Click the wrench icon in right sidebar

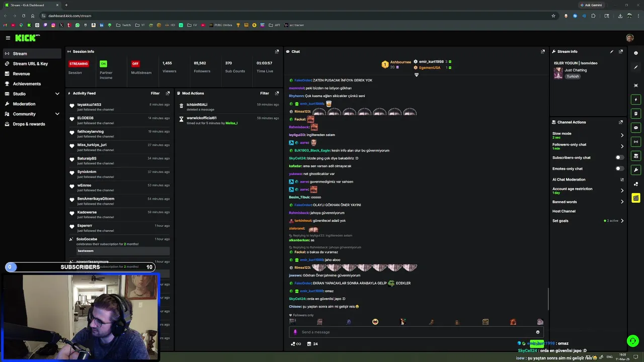click(x=636, y=170)
